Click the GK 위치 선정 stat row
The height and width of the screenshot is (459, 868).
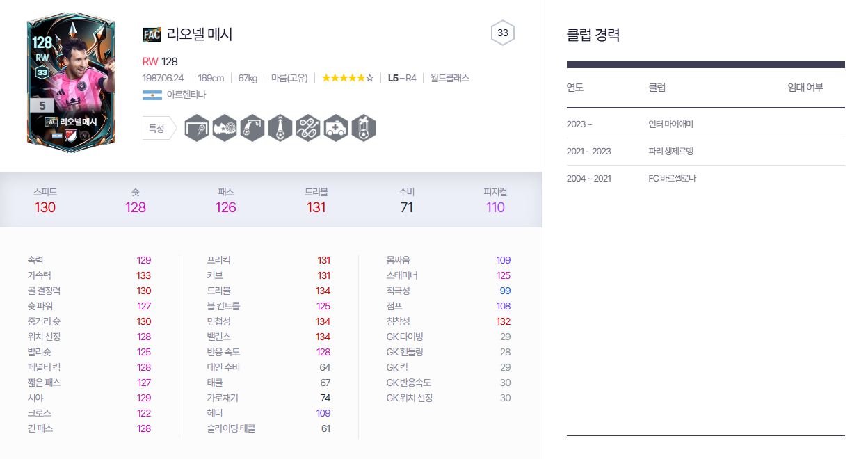(x=449, y=398)
